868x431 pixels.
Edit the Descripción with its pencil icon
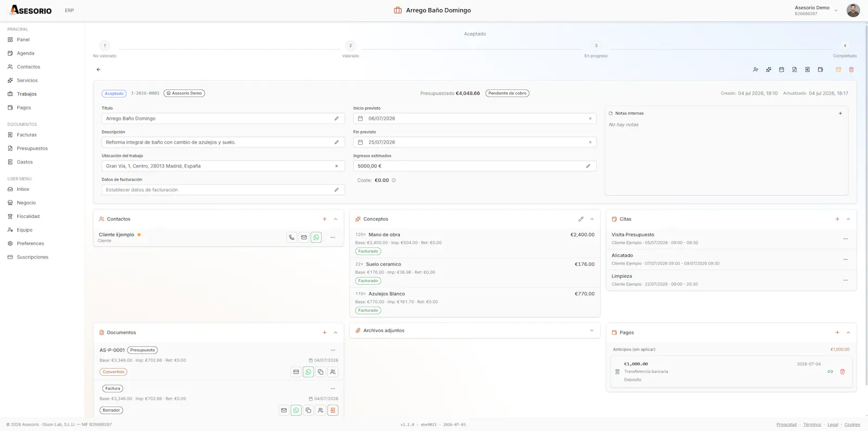pyautogui.click(x=336, y=142)
